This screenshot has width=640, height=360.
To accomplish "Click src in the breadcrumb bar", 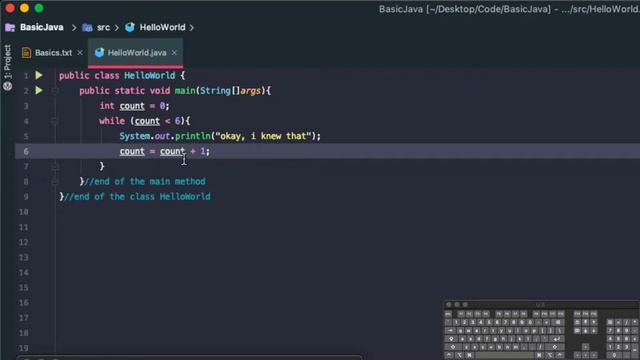I will pyautogui.click(x=103, y=27).
